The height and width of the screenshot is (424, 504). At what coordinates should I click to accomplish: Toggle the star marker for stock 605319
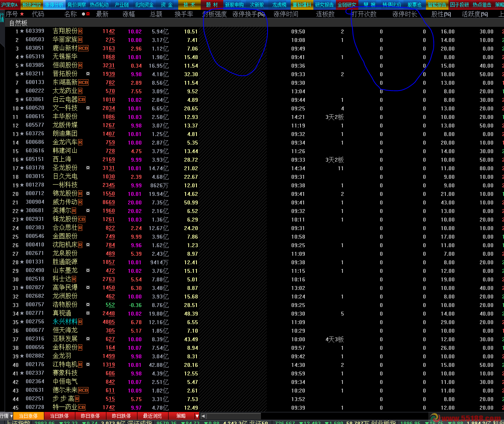tap(22, 57)
